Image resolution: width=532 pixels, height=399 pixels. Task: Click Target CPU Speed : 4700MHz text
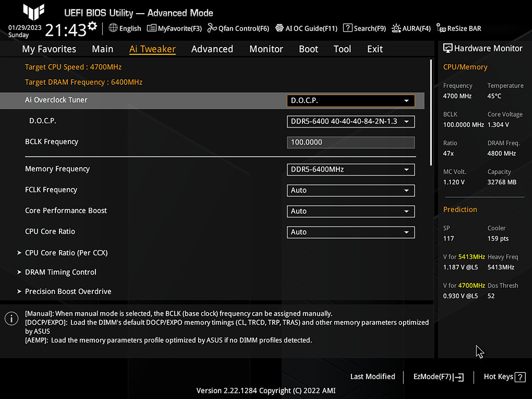pos(73,67)
